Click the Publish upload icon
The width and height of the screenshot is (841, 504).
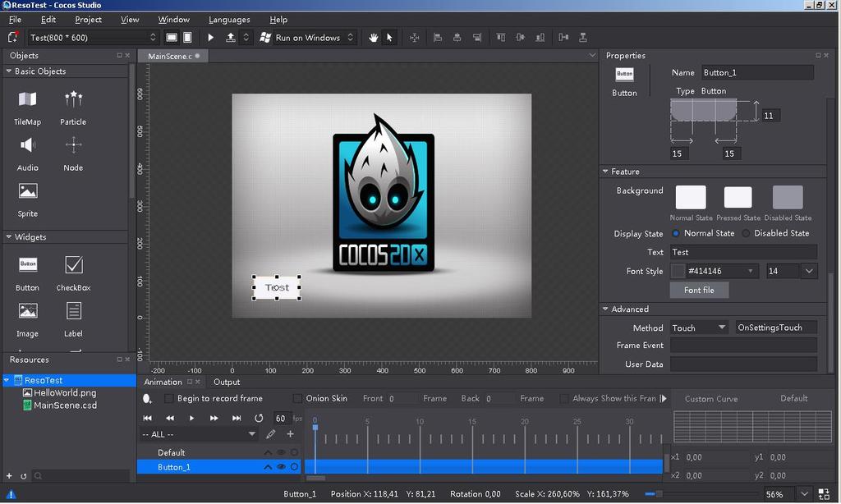pyautogui.click(x=231, y=38)
